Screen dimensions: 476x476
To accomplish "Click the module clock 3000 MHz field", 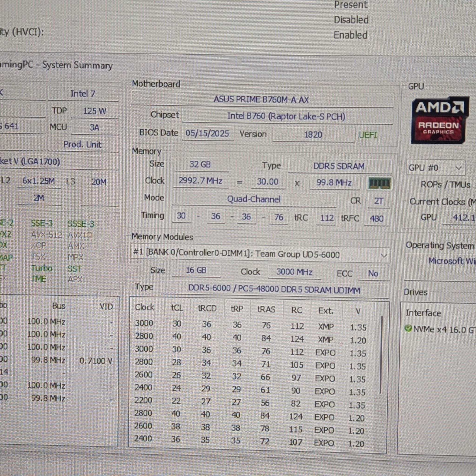I will [x=294, y=272].
